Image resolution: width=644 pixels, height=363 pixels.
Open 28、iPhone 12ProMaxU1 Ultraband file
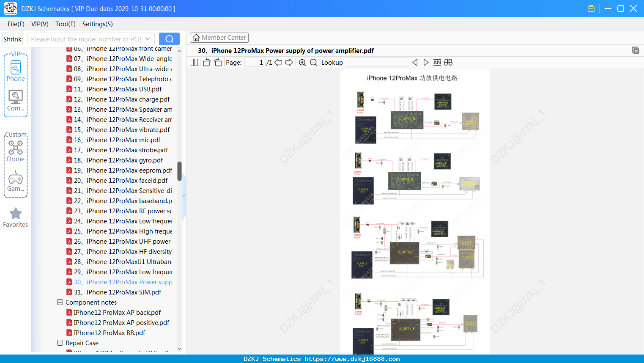tap(123, 262)
